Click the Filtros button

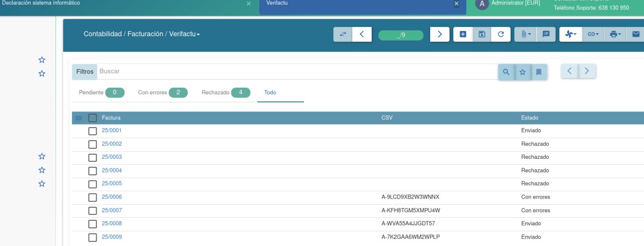[85, 72]
